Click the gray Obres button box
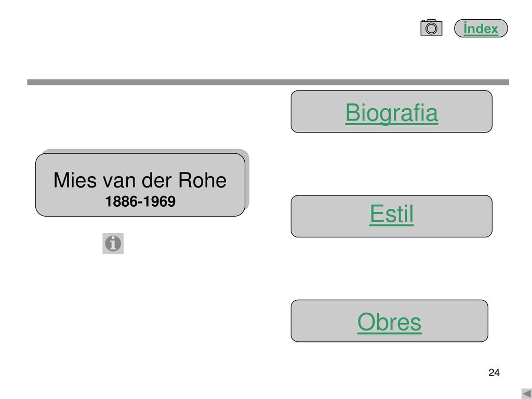Image resolution: width=532 pixels, height=399 pixels. 390,321
